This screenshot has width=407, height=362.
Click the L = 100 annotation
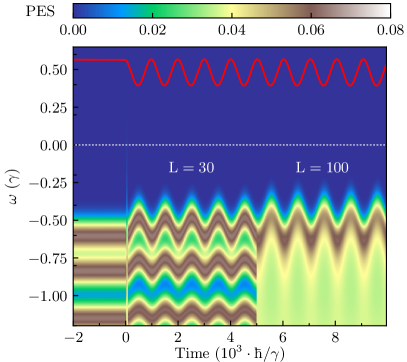[x=322, y=167]
